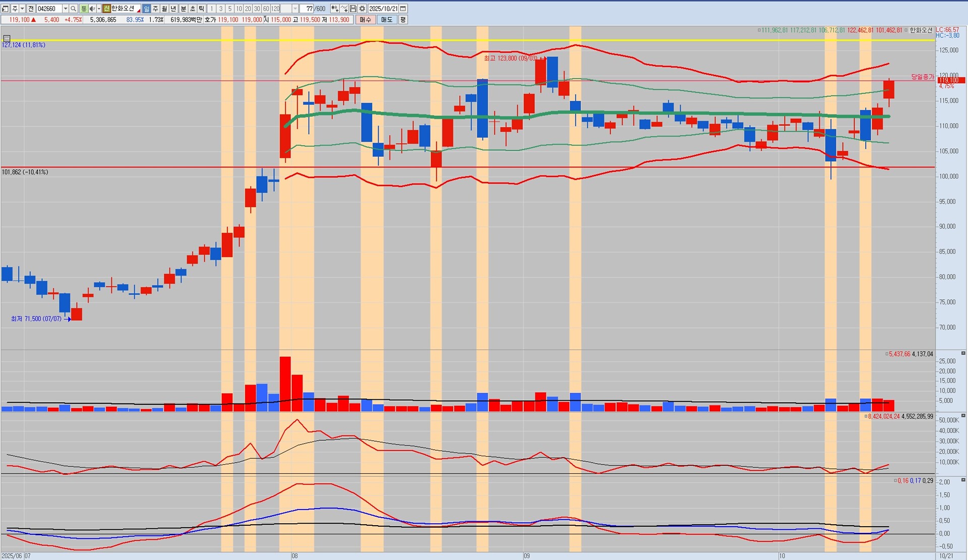
Task: Click the 매도 sell button
Action: point(386,20)
